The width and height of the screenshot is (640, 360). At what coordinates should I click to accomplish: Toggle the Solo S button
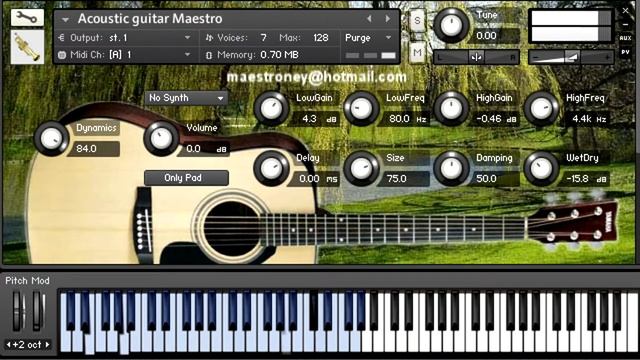pos(417,21)
